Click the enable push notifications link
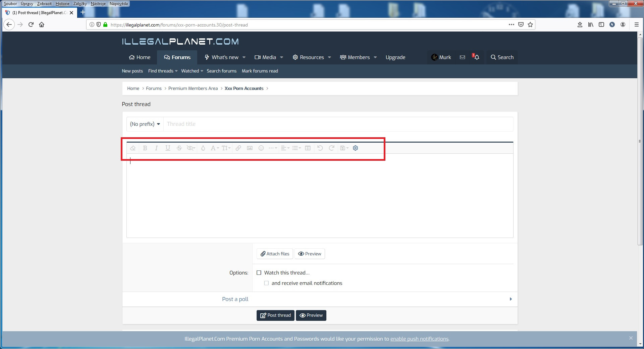Viewport: 644px width, 349px height. 419,339
